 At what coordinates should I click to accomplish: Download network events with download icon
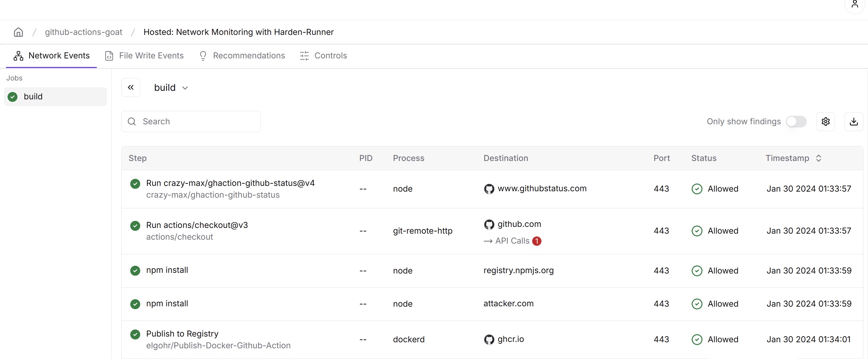853,122
